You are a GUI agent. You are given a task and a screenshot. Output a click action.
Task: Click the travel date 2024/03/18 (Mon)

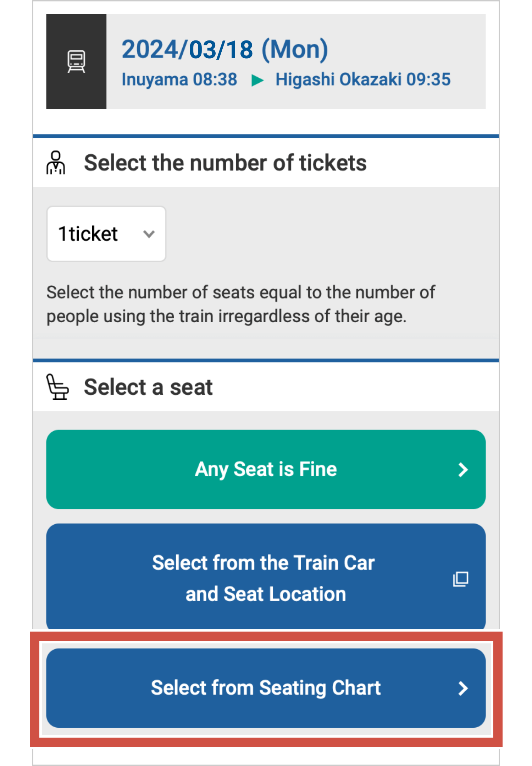pyautogui.click(x=225, y=49)
